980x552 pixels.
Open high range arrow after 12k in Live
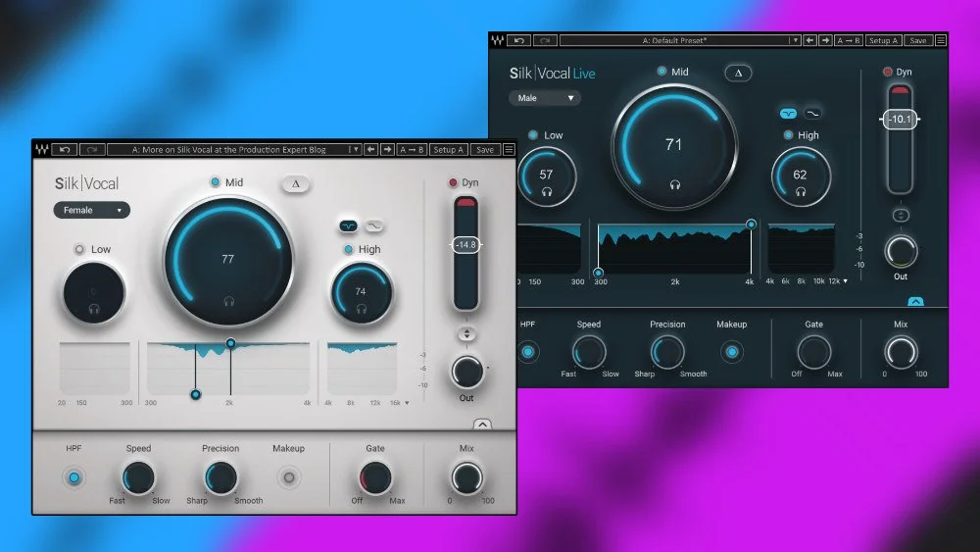click(846, 281)
